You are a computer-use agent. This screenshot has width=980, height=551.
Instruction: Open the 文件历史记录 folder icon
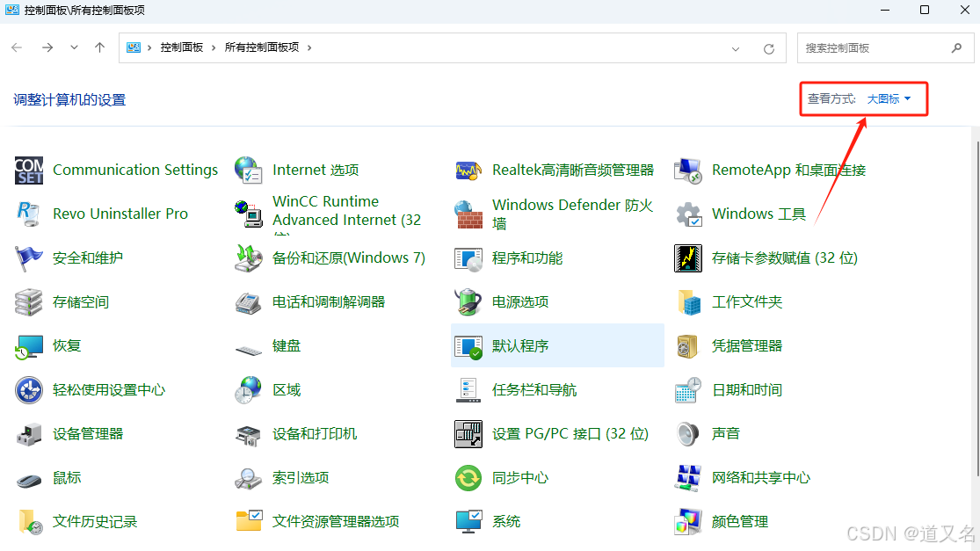(x=29, y=522)
